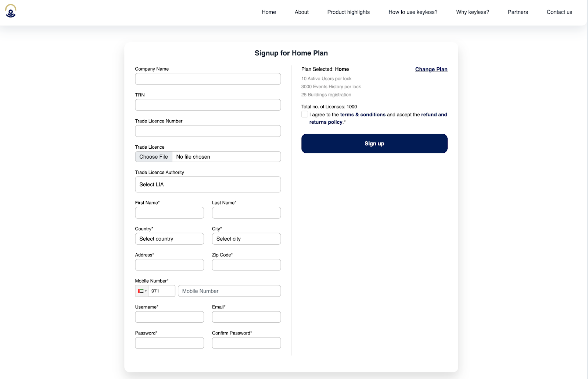Open the terms & conditions link
The image size is (588, 379).
click(x=363, y=114)
